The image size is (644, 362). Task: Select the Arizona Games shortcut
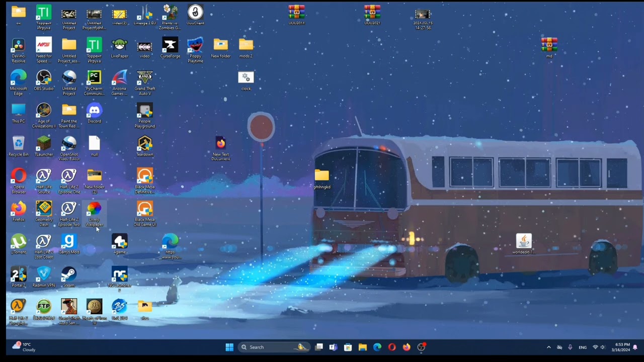point(119,83)
